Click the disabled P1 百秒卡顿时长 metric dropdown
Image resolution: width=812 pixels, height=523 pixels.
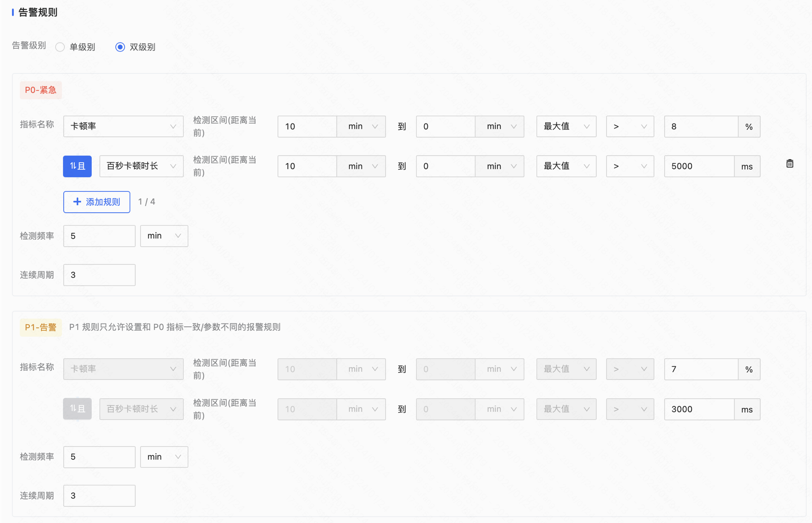(141, 409)
